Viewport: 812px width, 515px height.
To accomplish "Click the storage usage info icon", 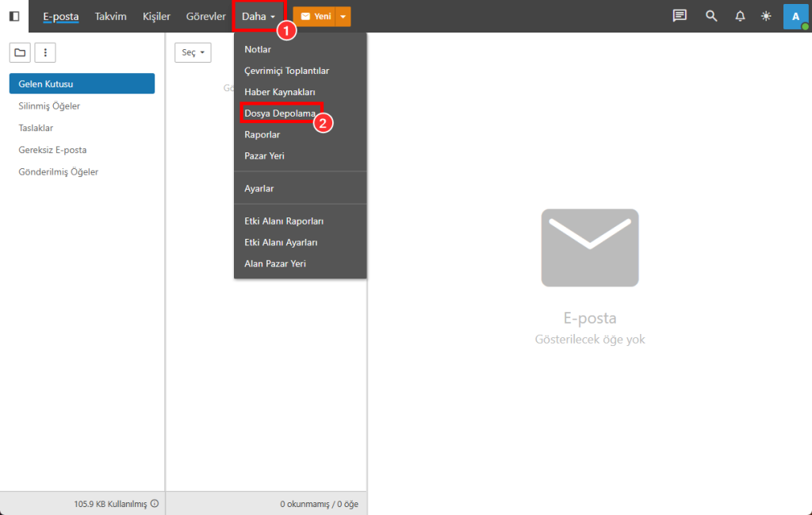I will [x=155, y=503].
